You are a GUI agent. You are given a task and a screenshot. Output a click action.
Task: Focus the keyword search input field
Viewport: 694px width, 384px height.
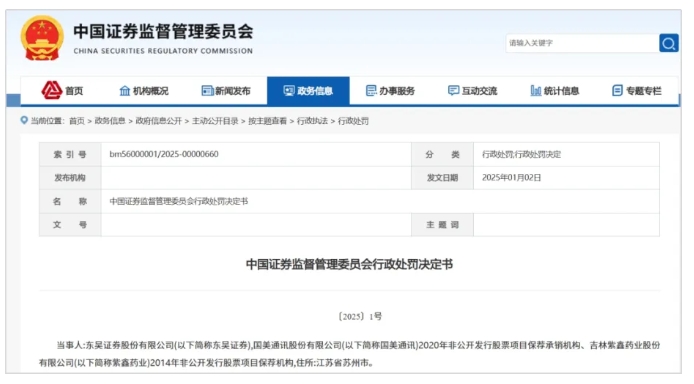pos(582,43)
